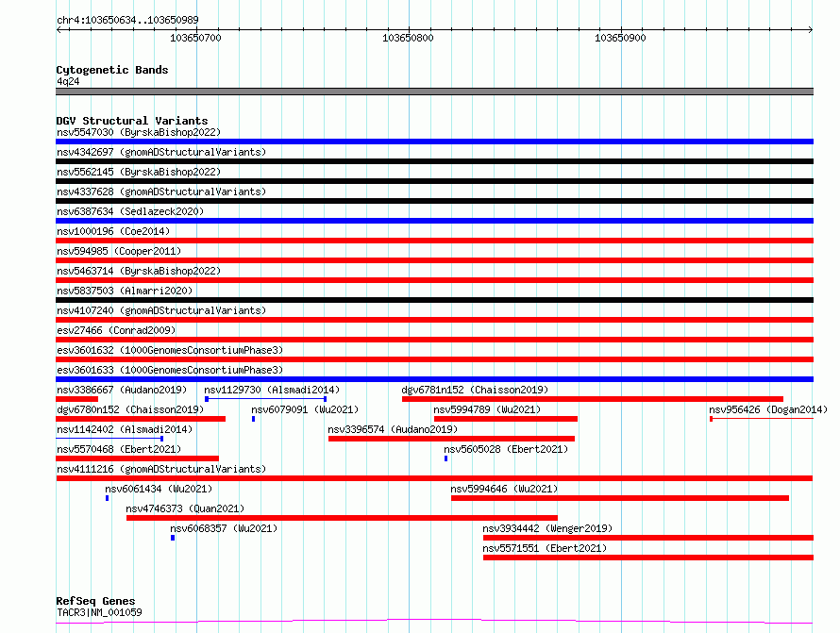Select esv3601632 (1000GenomesConsortiumPhase3) label

coord(170,350)
